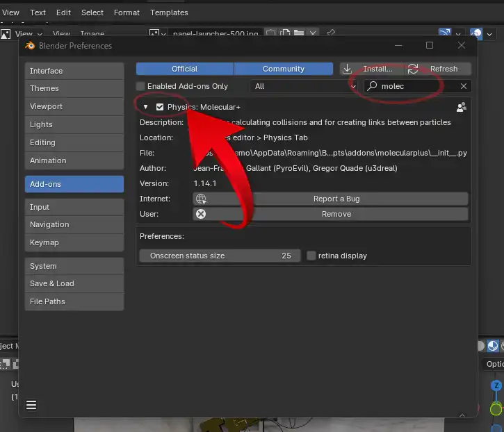Screen dimensions: 504x432
Task: Open the Select menu
Action: (x=92, y=13)
